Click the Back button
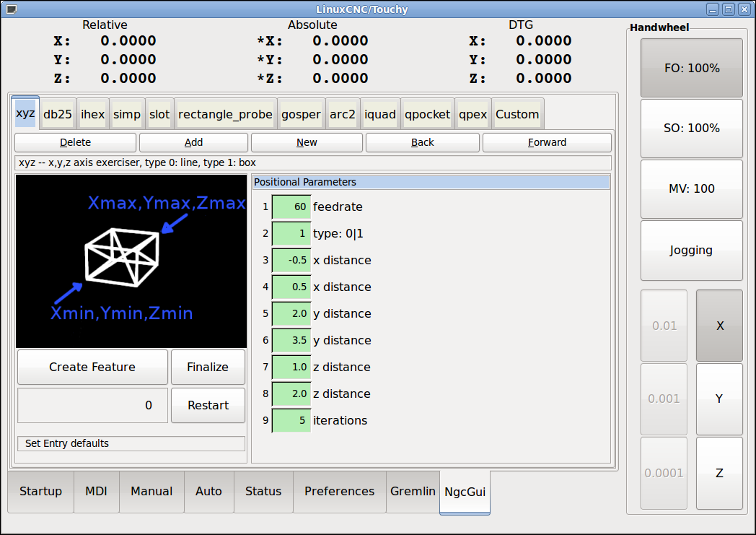756x535 pixels. [422, 142]
